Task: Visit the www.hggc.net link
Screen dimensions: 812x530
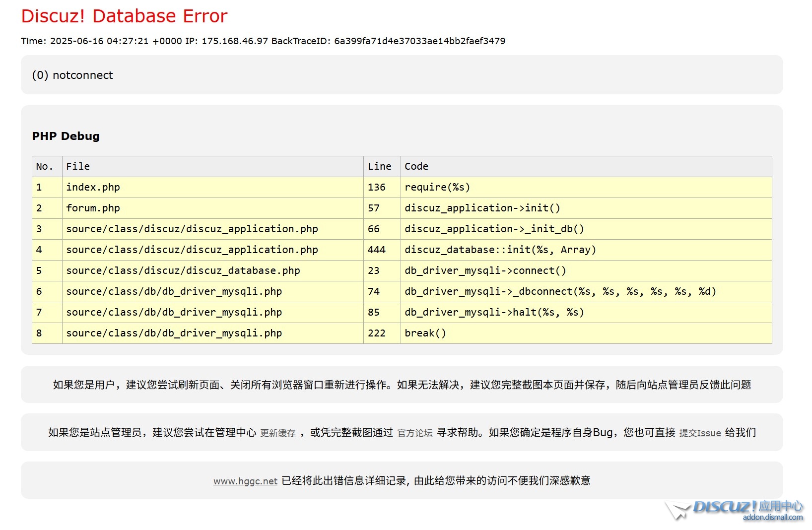Action: tap(245, 481)
